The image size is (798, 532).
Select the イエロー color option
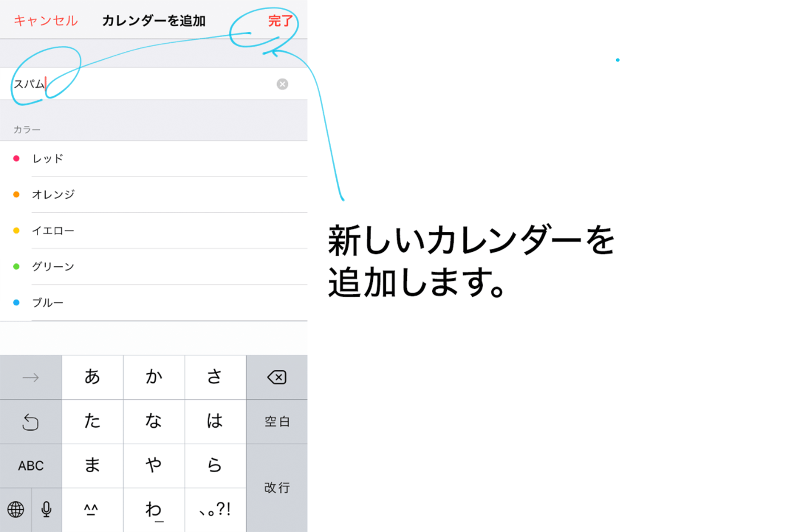pyautogui.click(x=154, y=231)
